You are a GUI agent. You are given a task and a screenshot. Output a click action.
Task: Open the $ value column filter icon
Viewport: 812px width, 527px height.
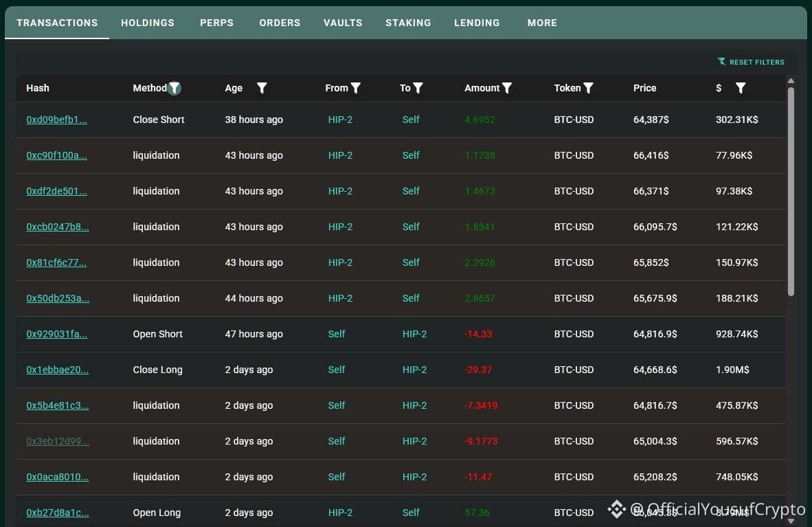click(x=741, y=88)
